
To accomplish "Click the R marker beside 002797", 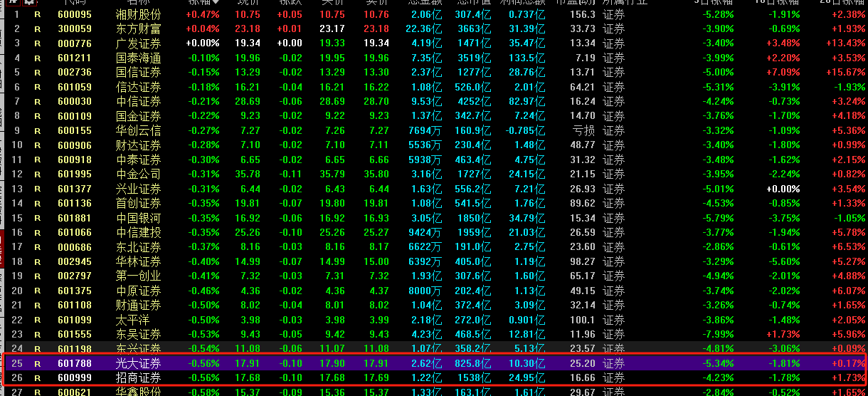I will pyautogui.click(x=38, y=276).
